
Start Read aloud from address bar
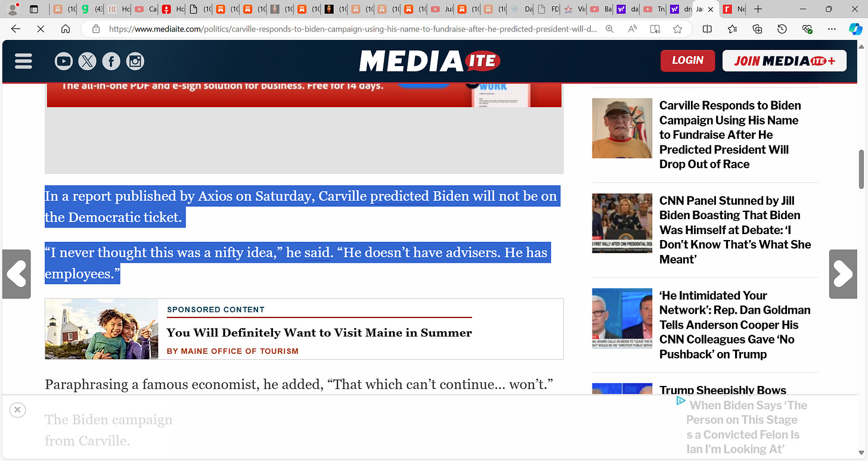(633, 29)
